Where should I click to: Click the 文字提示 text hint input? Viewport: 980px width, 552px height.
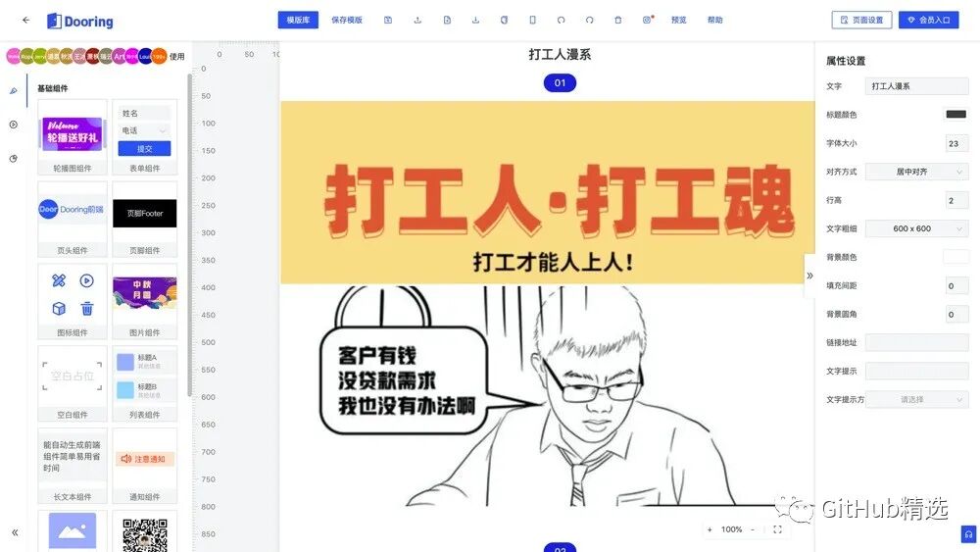tap(917, 372)
